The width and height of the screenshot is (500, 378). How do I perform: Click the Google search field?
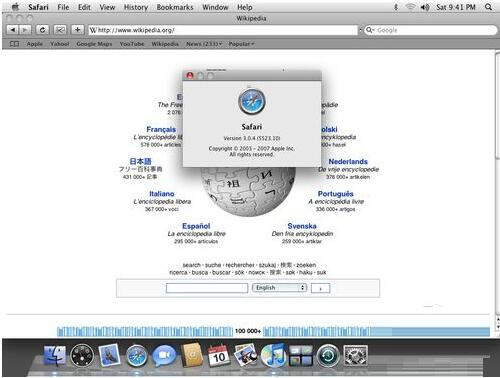(430, 30)
